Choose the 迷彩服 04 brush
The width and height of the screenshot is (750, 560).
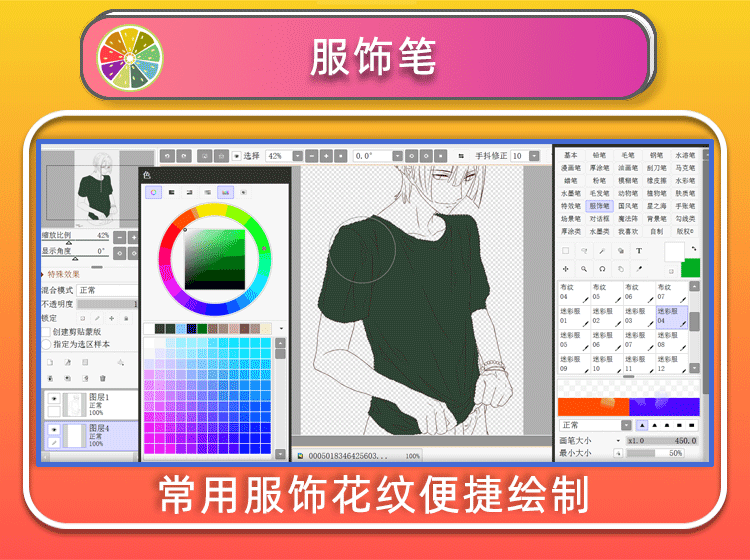coord(672,317)
